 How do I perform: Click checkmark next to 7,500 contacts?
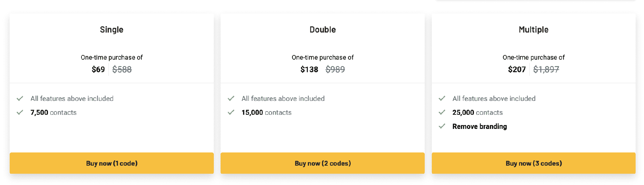20,112
